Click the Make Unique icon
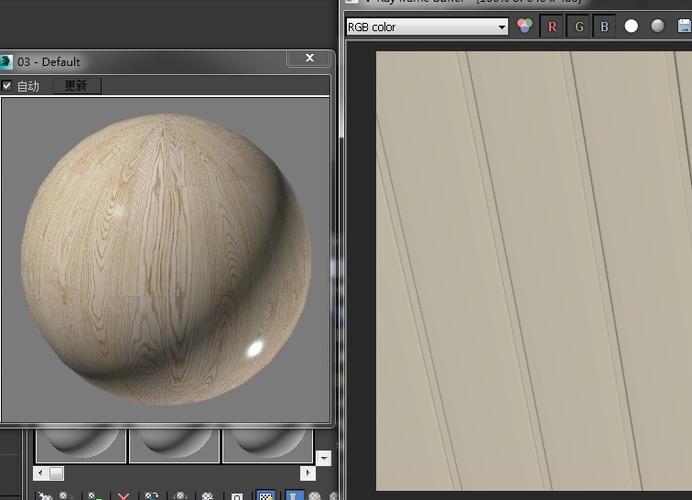This screenshot has width=692, height=500. (180, 496)
